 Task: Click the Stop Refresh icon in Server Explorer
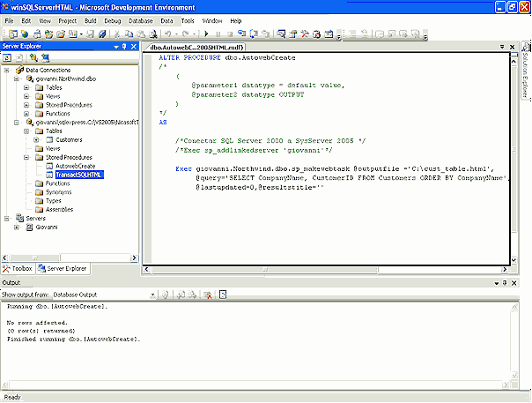[19, 58]
